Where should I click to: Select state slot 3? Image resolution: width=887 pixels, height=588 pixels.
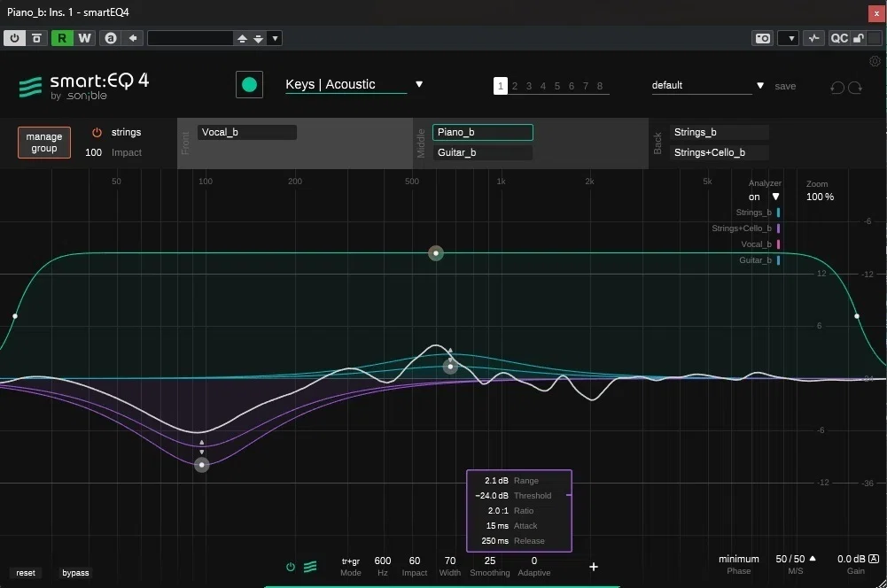pos(529,86)
